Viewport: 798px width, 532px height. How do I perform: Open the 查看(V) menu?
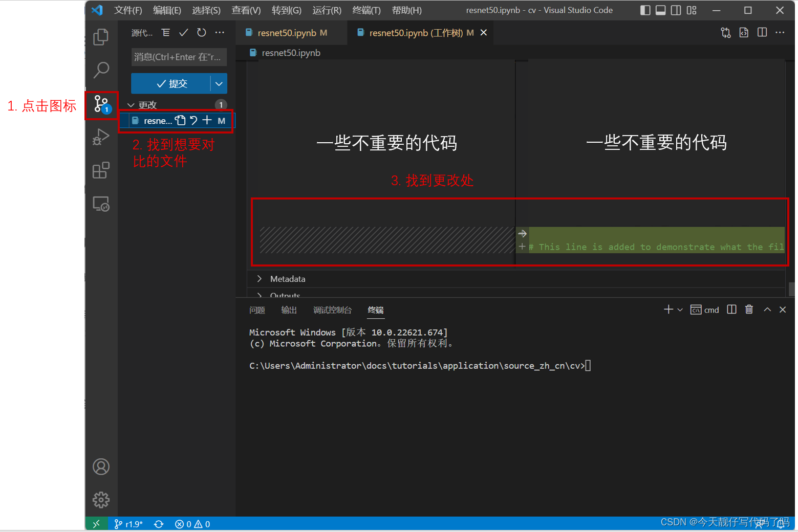point(246,10)
